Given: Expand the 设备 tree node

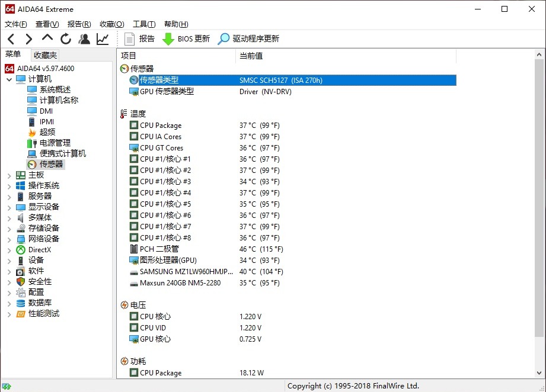Looking at the screenshot, I should tap(9, 261).
